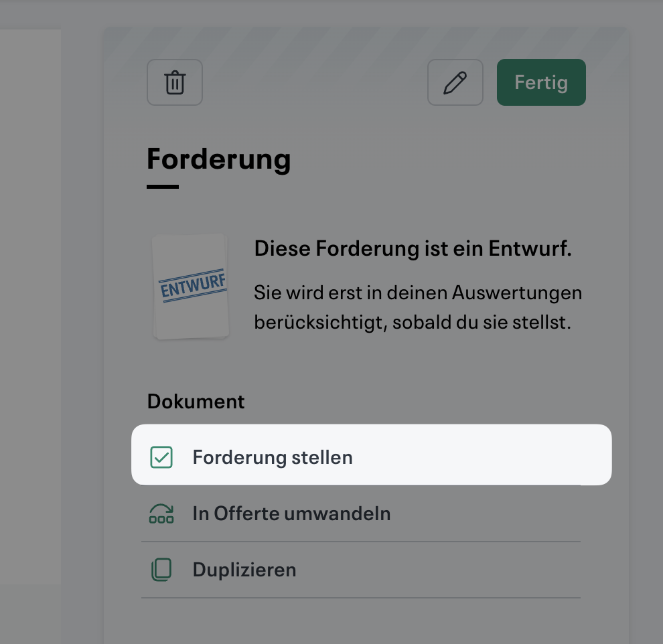Click the conversion icon next to In Offerte umwandeln
663x644 pixels.
pyautogui.click(x=161, y=513)
